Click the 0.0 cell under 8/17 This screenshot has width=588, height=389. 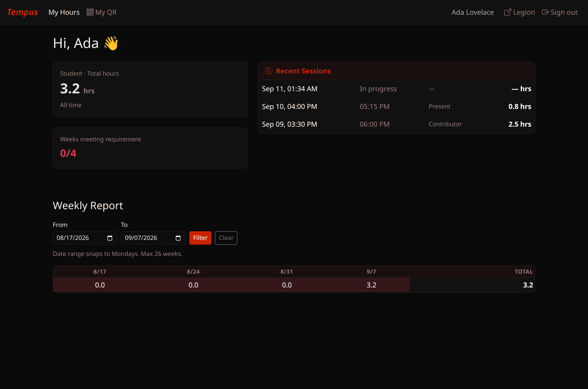(100, 285)
